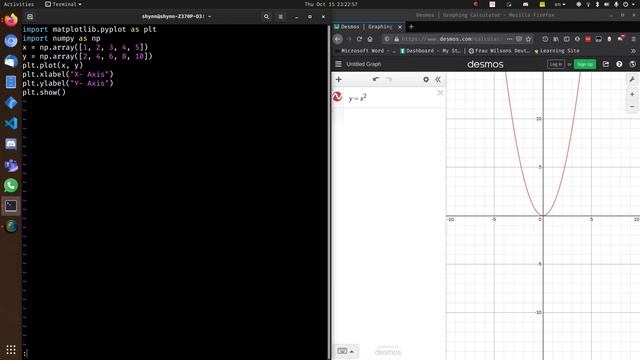Open Visual Studio Code from the dock
640x360 pixels.
point(11,123)
